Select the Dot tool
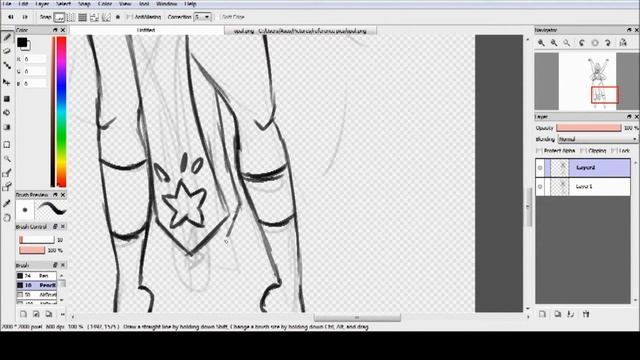 tap(7, 65)
